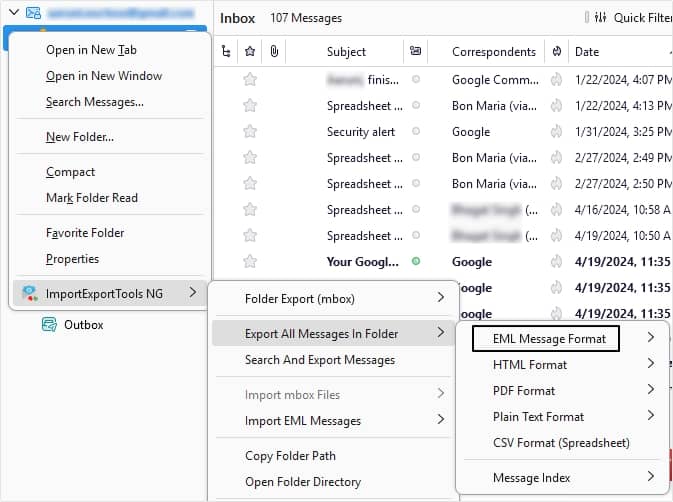The image size is (673, 502).
Task: Expand Import EML Messages submenu arrow
Action: click(x=441, y=419)
